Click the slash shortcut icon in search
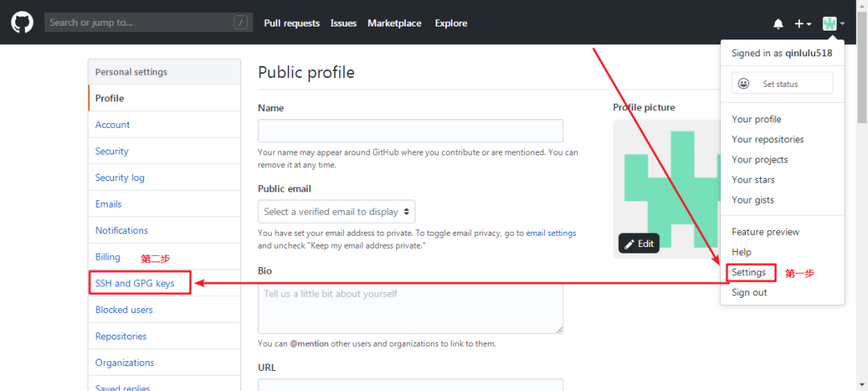 point(240,23)
